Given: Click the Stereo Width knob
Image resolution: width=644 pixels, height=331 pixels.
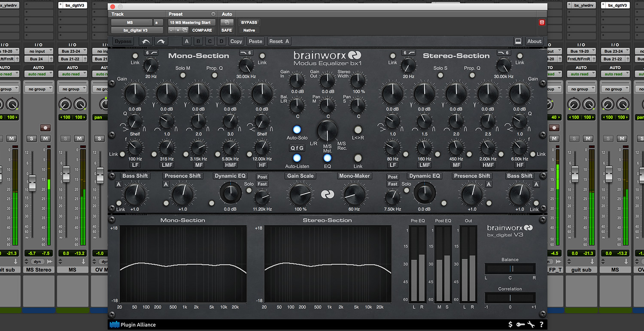Looking at the screenshot, I should pyautogui.click(x=358, y=80).
